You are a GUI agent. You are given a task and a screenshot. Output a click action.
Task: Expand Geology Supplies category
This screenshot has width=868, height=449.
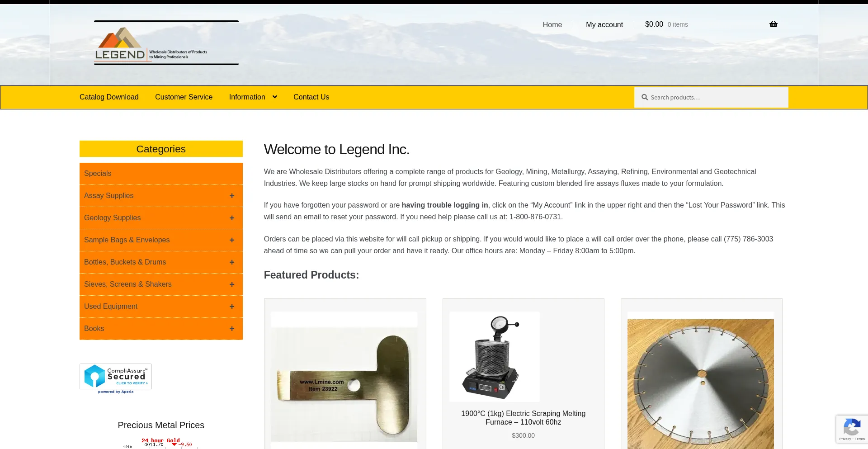point(232,218)
